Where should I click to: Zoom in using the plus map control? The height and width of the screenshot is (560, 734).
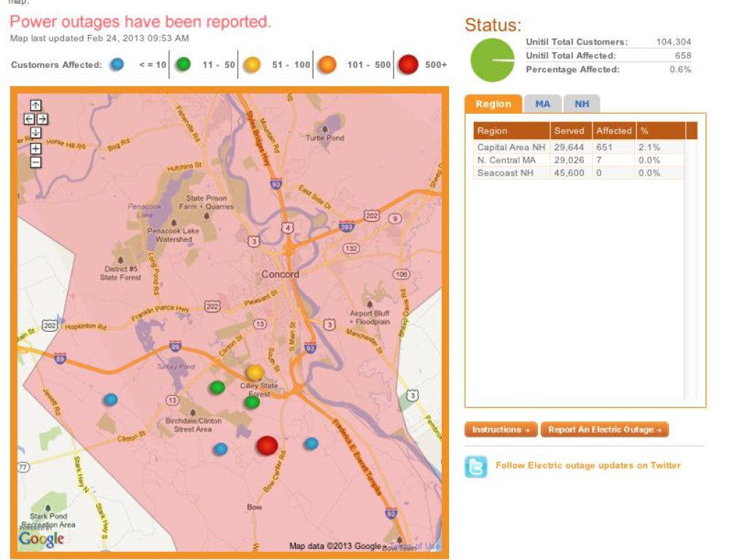pyautogui.click(x=36, y=149)
